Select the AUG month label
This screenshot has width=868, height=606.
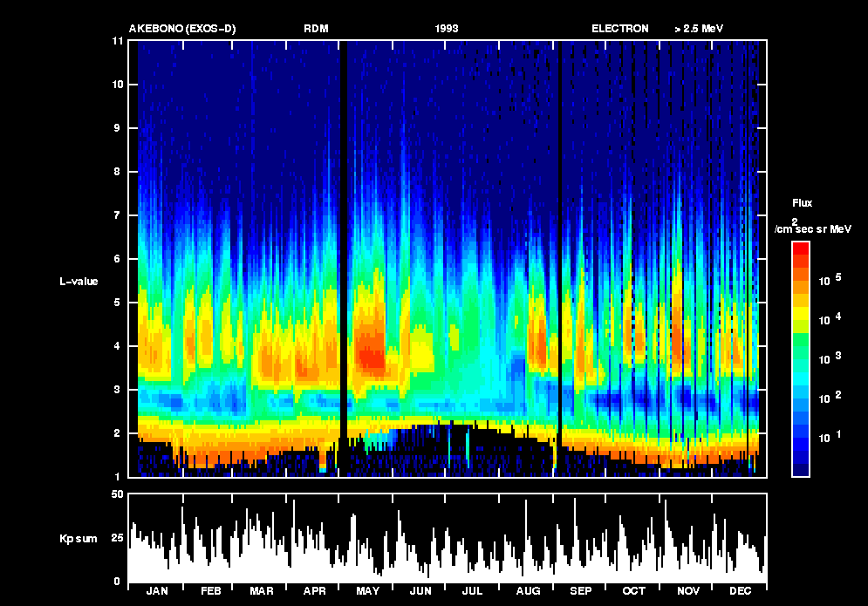pos(528,591)
